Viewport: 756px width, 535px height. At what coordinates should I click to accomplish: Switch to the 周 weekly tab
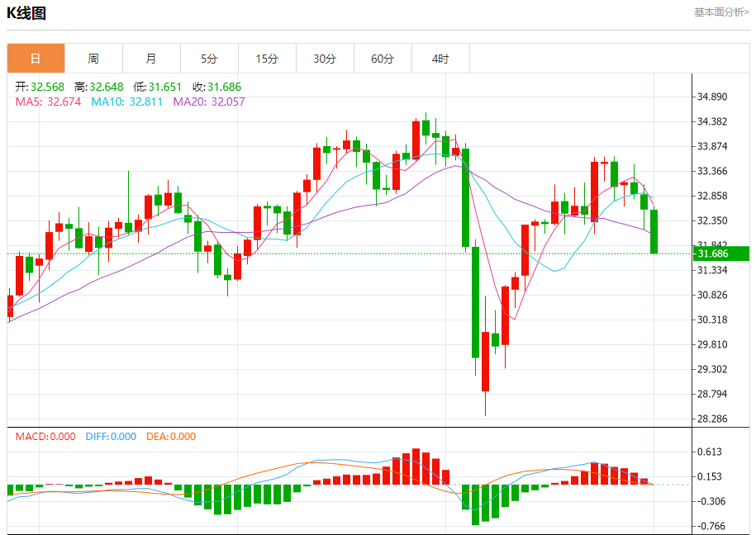click(93, 59)
